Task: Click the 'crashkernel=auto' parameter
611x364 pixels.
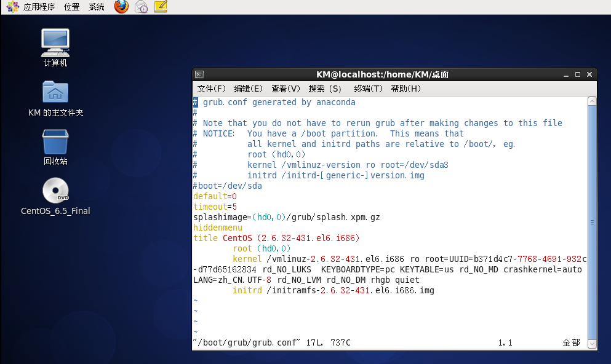Action: coord(543,270)
